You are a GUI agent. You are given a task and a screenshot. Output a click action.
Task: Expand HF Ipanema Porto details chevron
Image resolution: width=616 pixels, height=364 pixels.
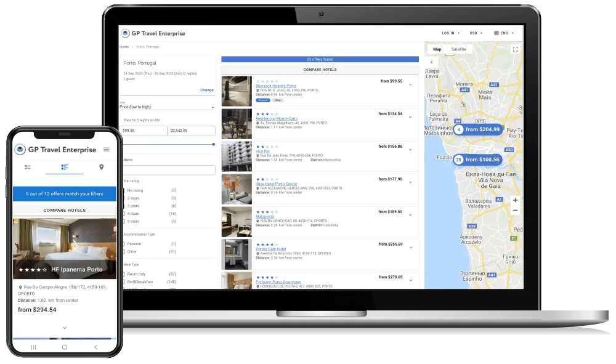(x=65, y=328)
